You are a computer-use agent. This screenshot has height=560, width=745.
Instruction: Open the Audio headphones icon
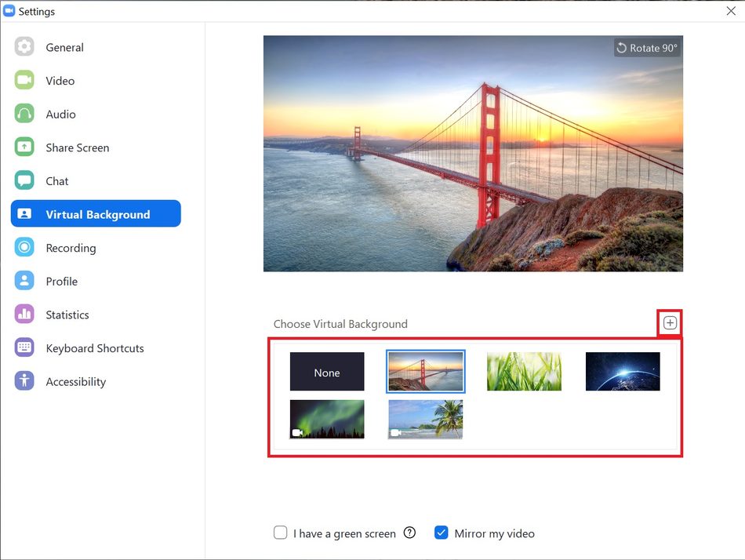coord(24,114)
